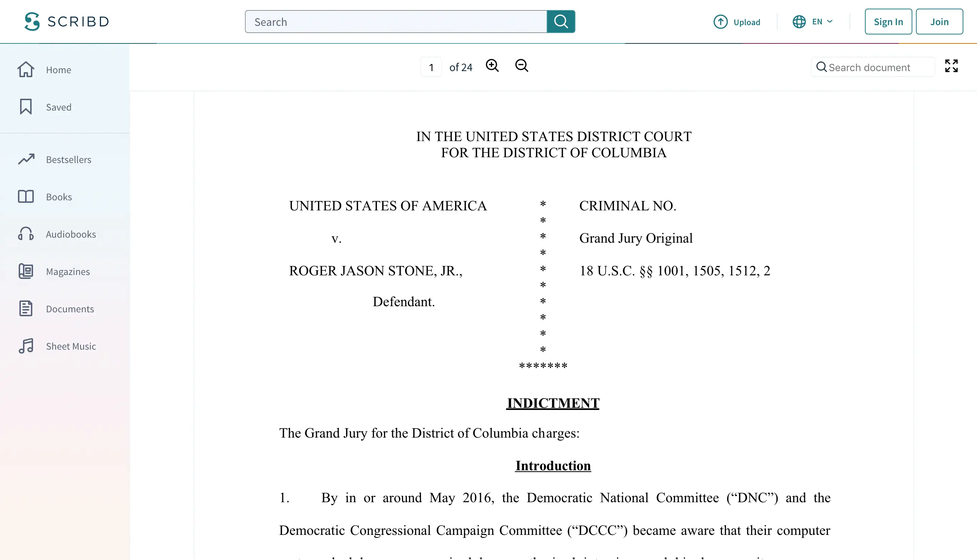Click the Scribd logo
Screen dimensions: 977x560
(66, 22)
